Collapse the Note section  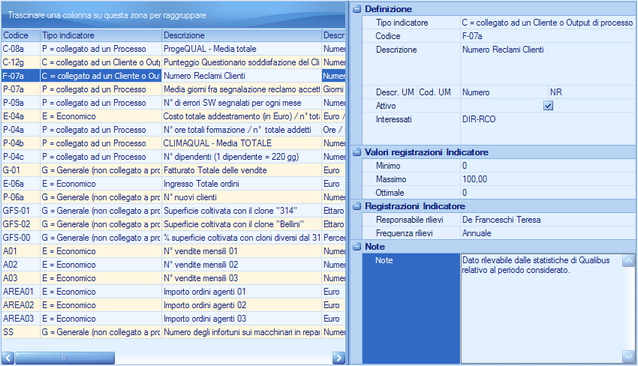coord(357,246)
